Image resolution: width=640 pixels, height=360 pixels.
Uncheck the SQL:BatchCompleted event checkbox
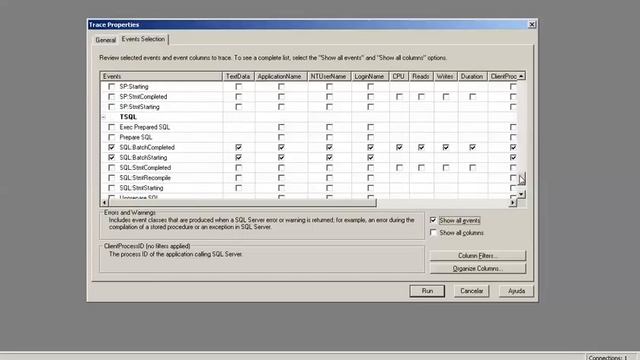(111, 147)
